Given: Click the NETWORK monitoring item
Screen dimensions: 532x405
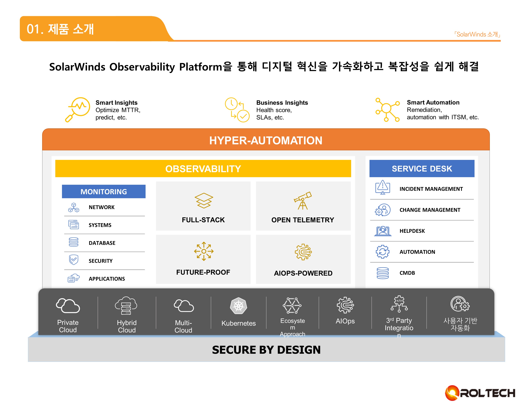Looking at the screenshot, I should pyautogui.click(x=102, y=207).
